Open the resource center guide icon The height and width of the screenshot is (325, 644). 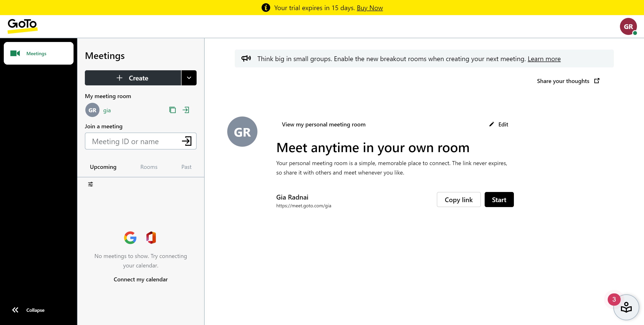pos(626,307)
